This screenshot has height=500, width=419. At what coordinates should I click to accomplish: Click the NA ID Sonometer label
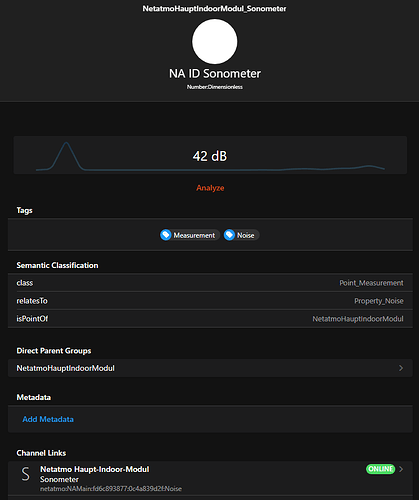[x=215, y=74]
